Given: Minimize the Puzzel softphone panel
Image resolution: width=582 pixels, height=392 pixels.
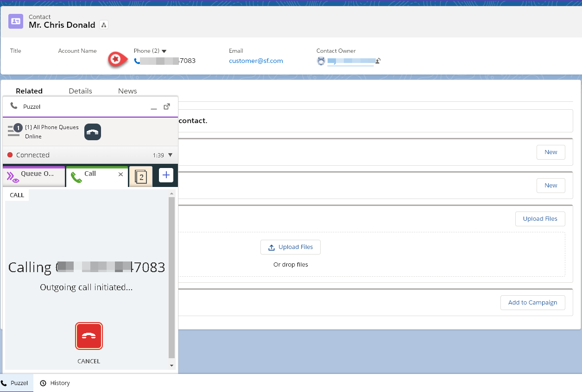Looking at the screenshot, I should (x=154, y=107).
